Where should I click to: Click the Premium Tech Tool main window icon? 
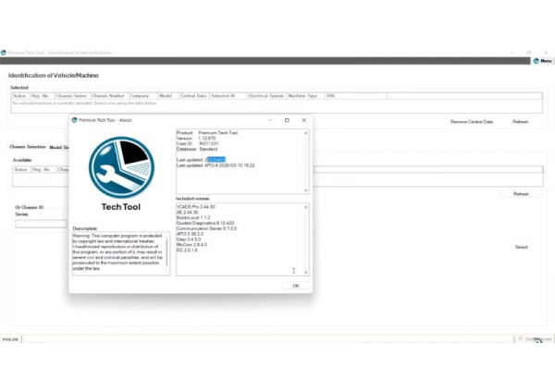(4, 53)
